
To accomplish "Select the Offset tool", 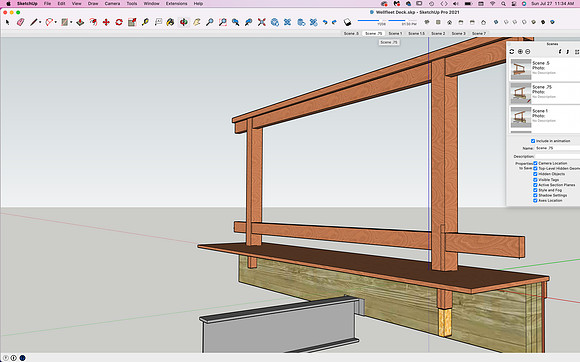I will point(93,23).
